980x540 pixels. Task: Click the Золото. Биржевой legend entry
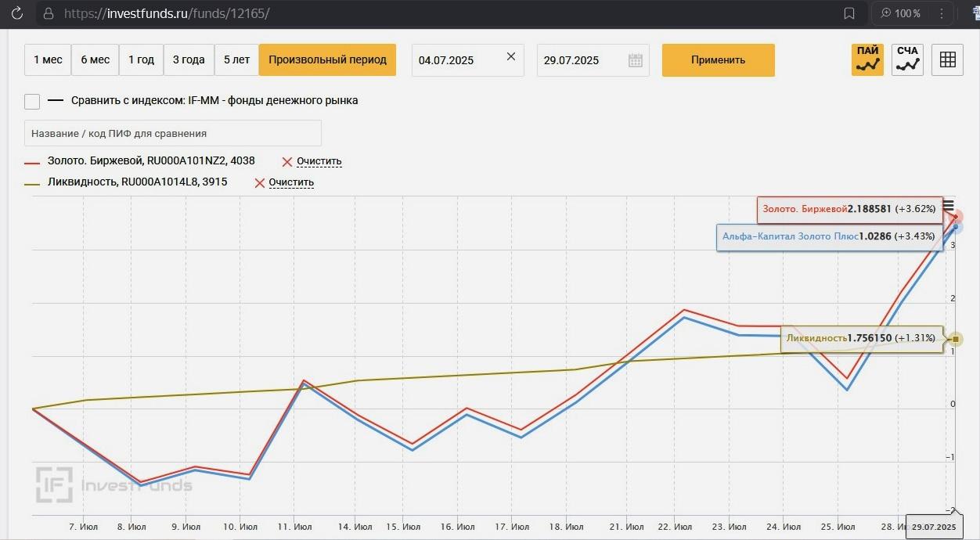151,161
